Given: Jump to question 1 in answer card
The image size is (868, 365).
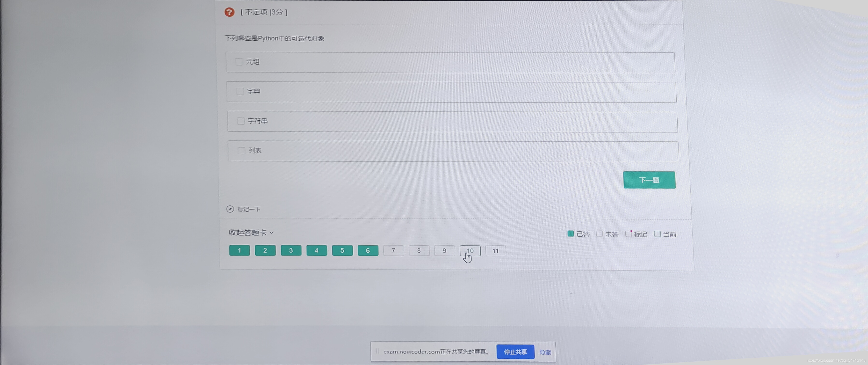Looking at the screenshot, I should coord(239,250).
